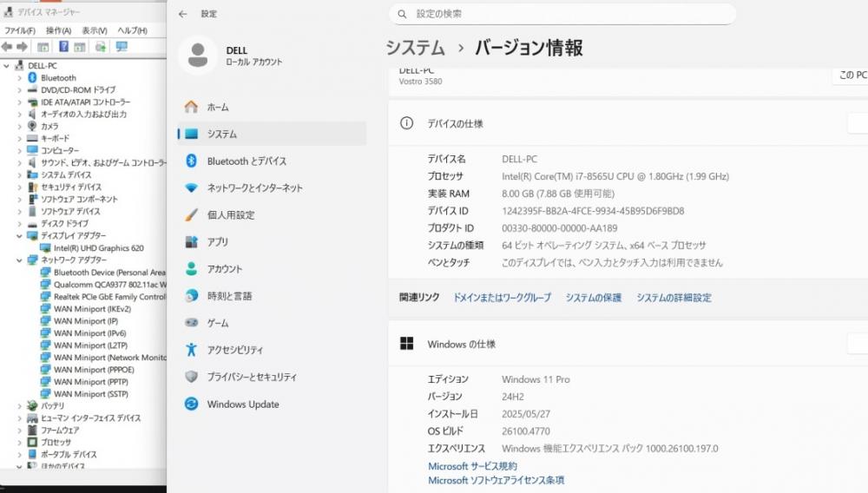The image size is (868, 493).
Task: Click the DELL user avatar icon
Action: tap(198, 56)
